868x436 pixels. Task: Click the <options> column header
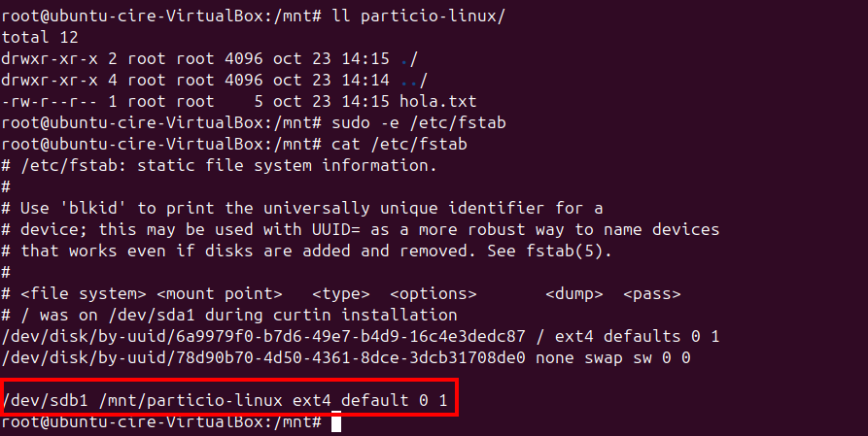pos(434,293)
